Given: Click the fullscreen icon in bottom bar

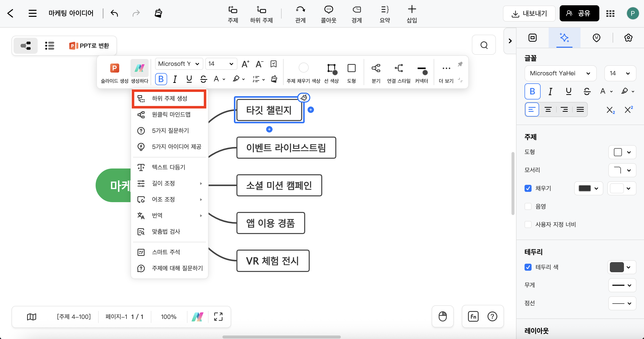Looking at the screenshot, I should pos(218,317).
